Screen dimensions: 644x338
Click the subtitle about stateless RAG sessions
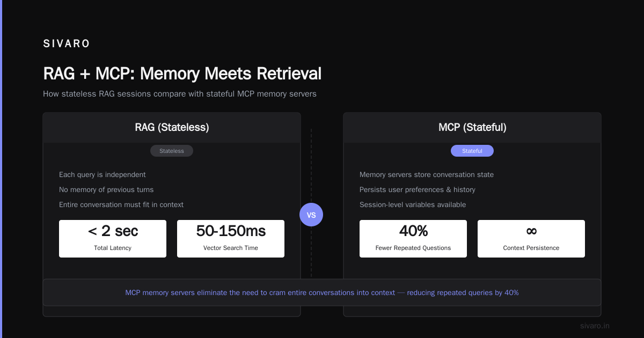pos(180,94)
